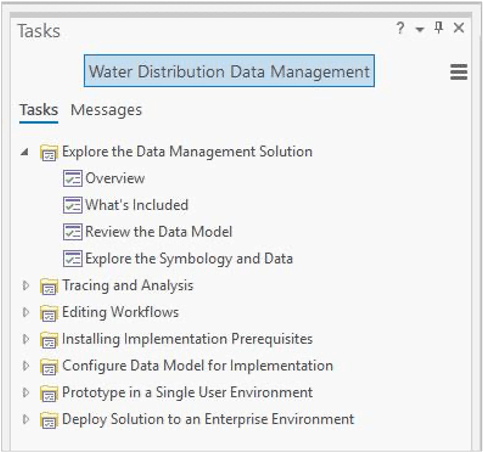Select Prototype in a Single User Environment group
This screenshot has width=483, height=452.
(187, 393)
